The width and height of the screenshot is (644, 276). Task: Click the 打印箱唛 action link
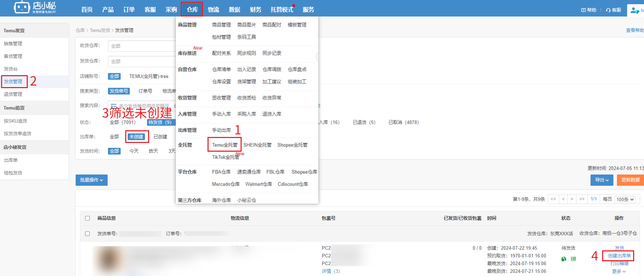coord(619,264)
